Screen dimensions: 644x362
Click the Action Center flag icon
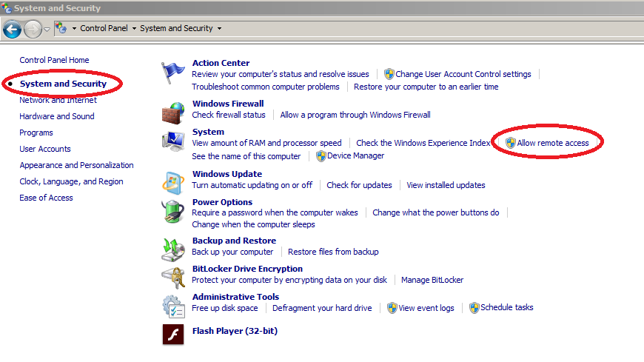(x=172, y=73)
